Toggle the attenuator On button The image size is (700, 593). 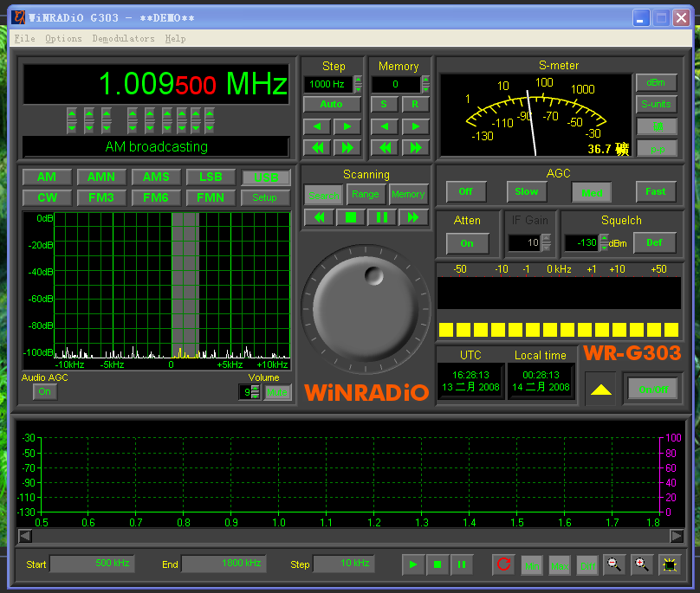click(x=467, y=243)
